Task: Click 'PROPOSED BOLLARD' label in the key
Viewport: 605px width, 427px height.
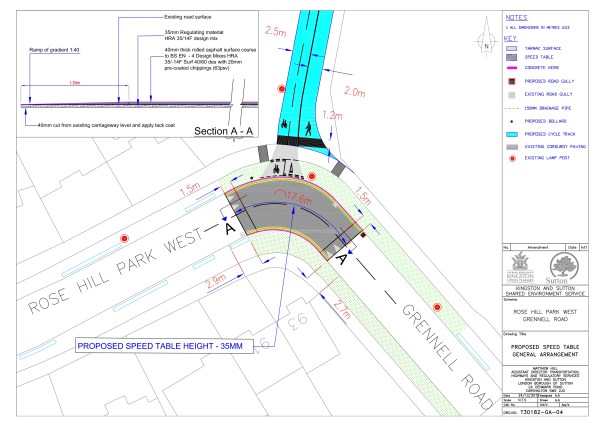Action: point(545,121)
